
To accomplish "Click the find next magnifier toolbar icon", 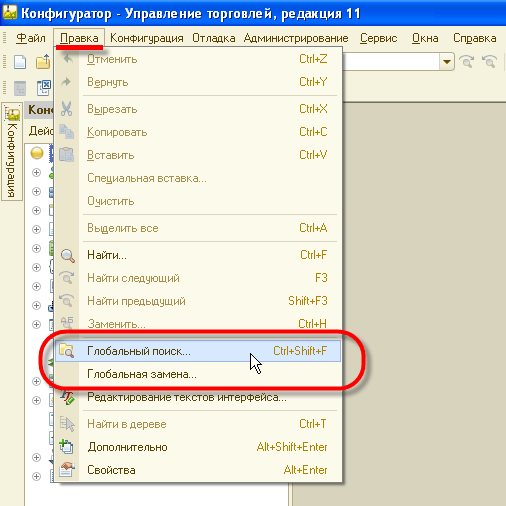I will coord(466,62).
